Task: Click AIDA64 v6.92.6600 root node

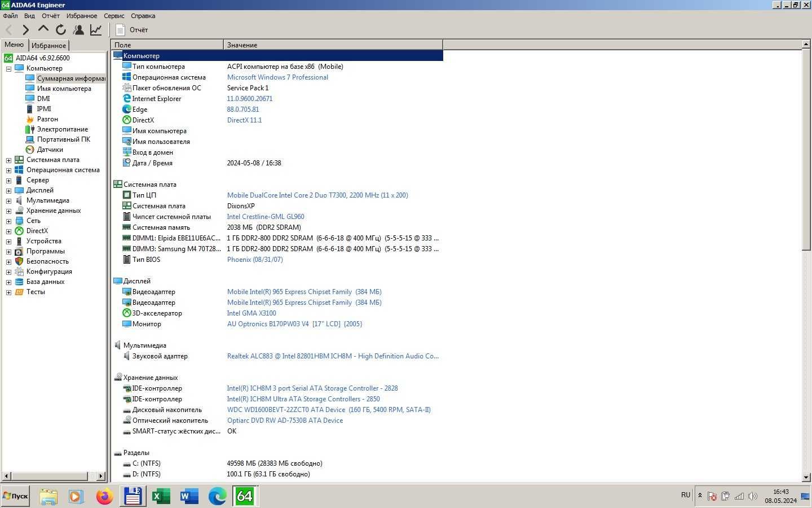Action: pyautogui.click(x=43, y=58)
